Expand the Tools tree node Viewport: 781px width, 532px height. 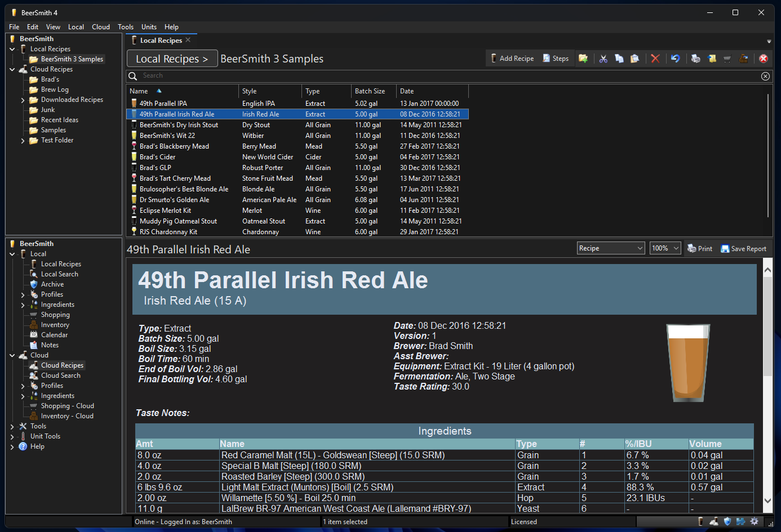click(x=12, y=427)
